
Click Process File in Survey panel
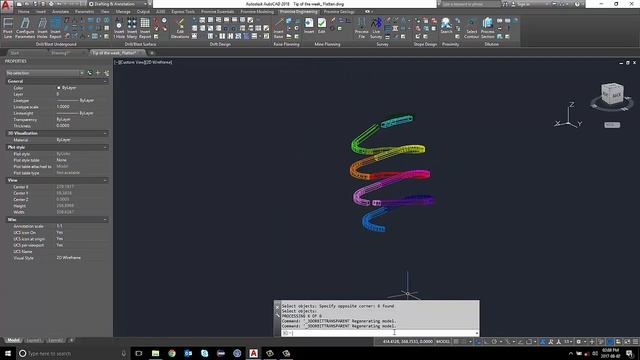pyautogui.click(x=361, y=28)
